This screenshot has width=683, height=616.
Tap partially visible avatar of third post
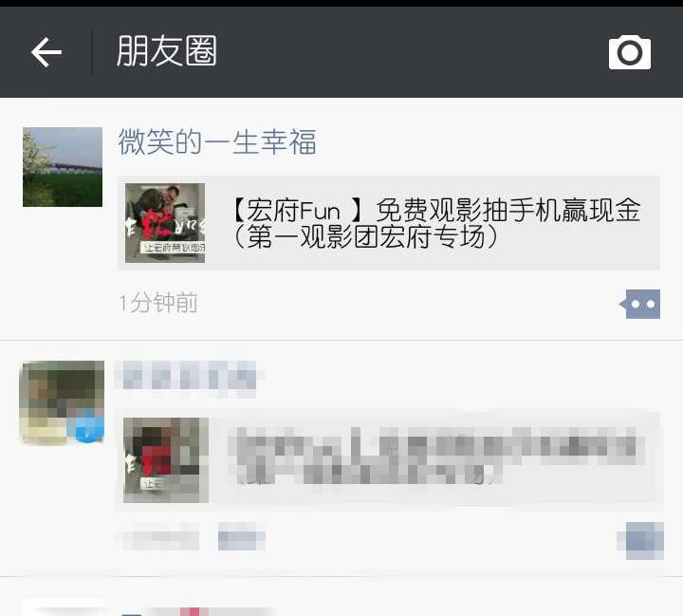click(x=64, y=608)
